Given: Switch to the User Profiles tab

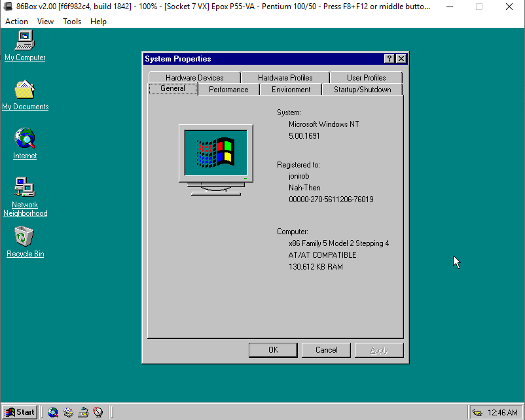Looking at the screenshot, I should point(366,78).
